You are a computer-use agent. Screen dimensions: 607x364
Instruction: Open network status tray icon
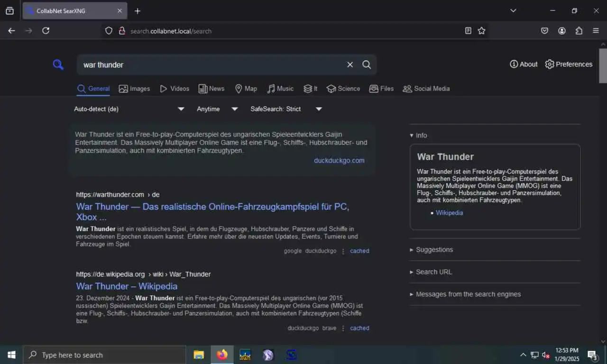pos(534,355)
